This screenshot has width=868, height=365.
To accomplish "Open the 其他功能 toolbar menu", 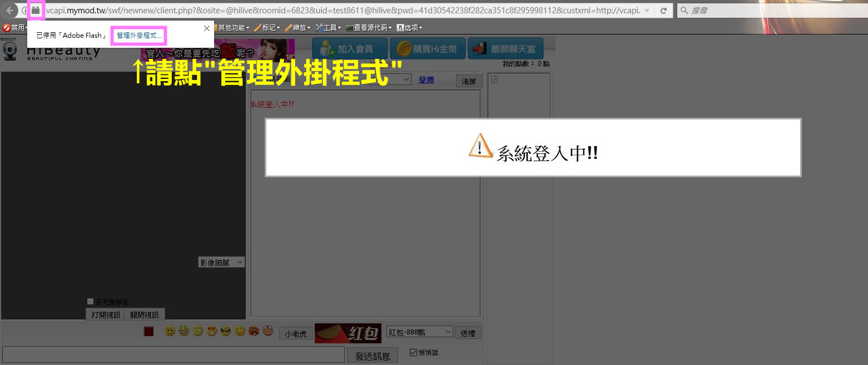I will (x=232, y=27).
